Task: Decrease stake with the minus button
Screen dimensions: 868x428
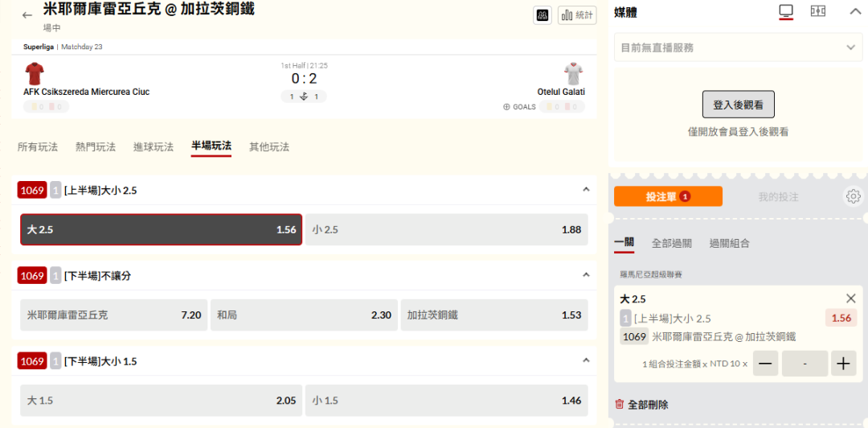Action: [x=766, y=364]
